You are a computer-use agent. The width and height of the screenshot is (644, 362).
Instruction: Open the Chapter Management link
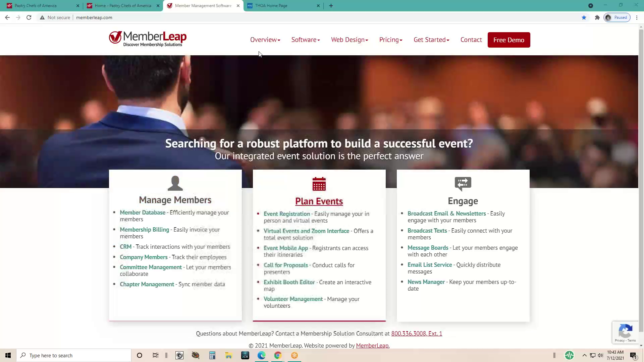pyautogui.click(x=147, y=284)
